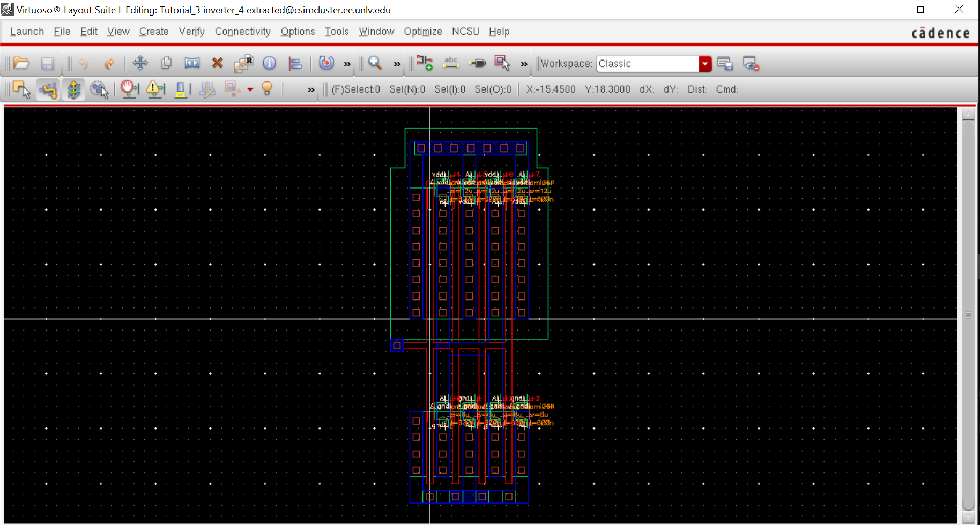
Task: Click the Copy tool icon
Action: click(x=166, y=63)
